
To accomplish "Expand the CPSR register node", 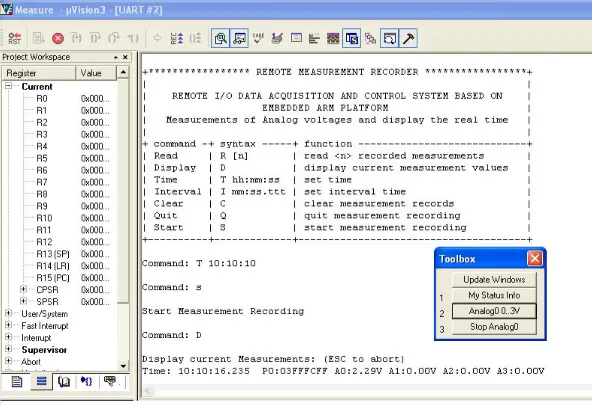I will [23, 289].
